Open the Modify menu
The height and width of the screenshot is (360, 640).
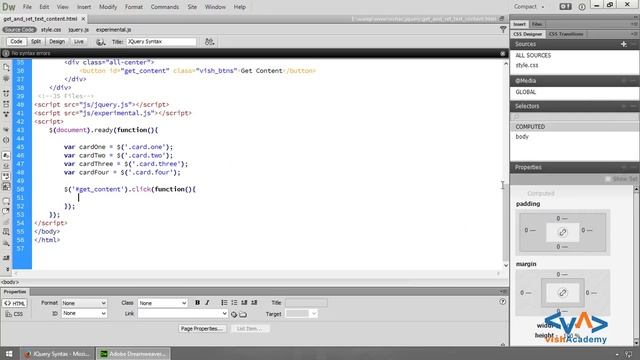(x=108, y=7)
